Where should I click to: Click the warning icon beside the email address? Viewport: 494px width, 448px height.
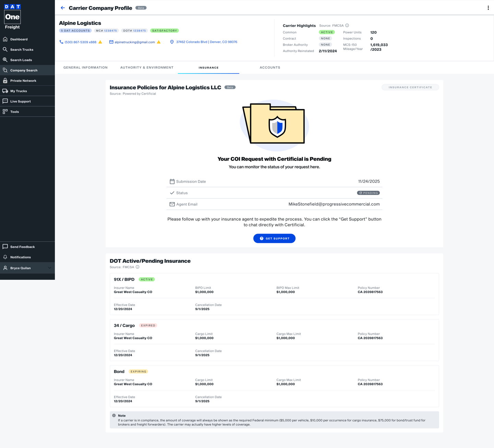click(x=159, y=42)
